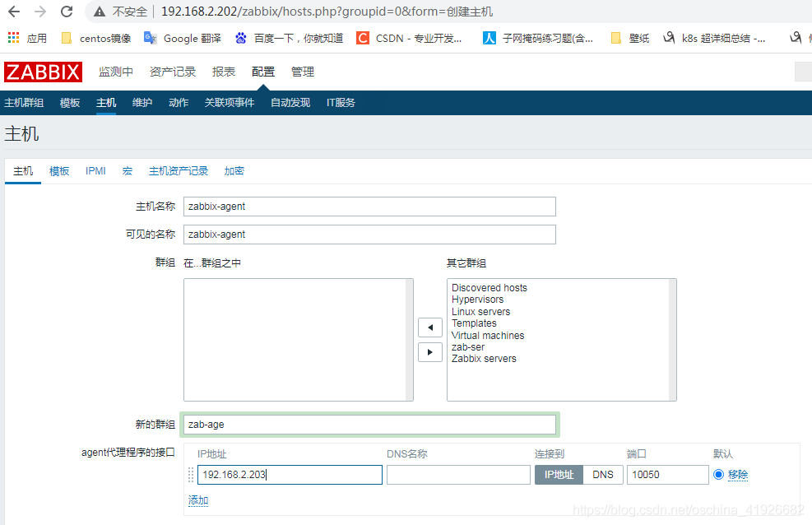The height and width of the screenshot is (525, 812).
Task: Select the default interface radio button
Action: click(x=718, y=475)
